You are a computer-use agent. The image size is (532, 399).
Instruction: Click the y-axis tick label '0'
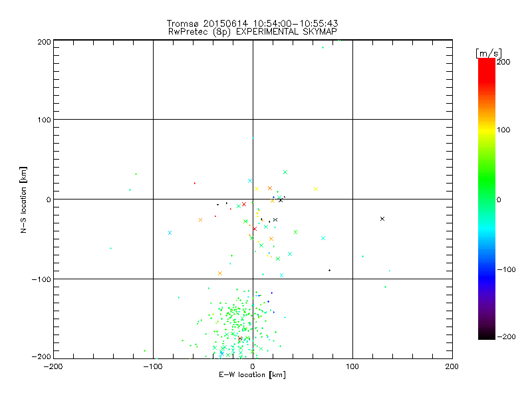tap(49, 199)
